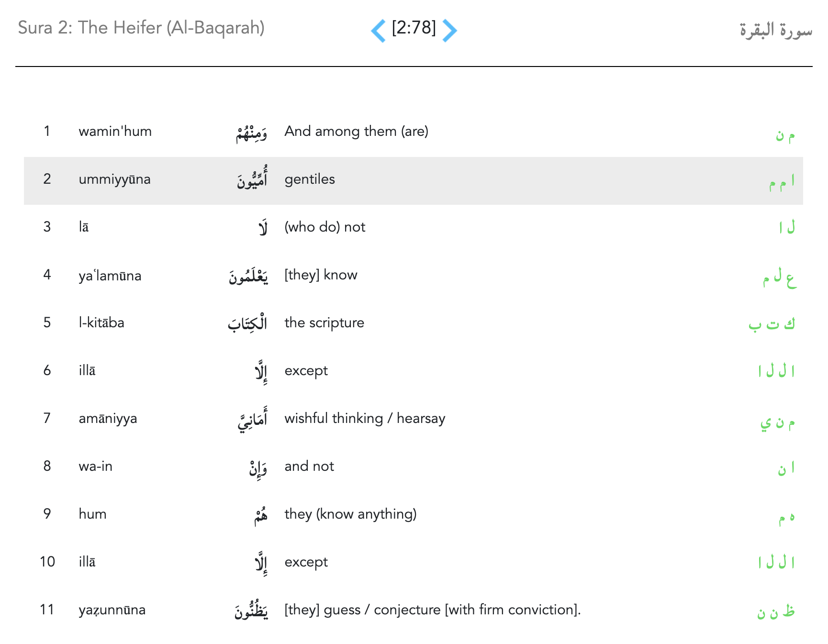The image size is (828, 644).
Task: Click row 8 transliteration wa-in
Action: pos(95,466)
